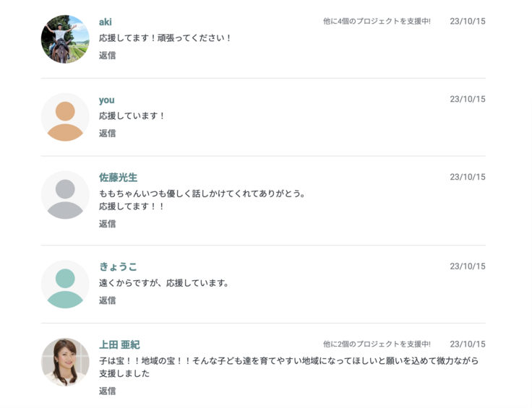Screen dimensions: 532x408
Task: Open 上田 亜紀's profile name link
Action: (x=119, y=344)
